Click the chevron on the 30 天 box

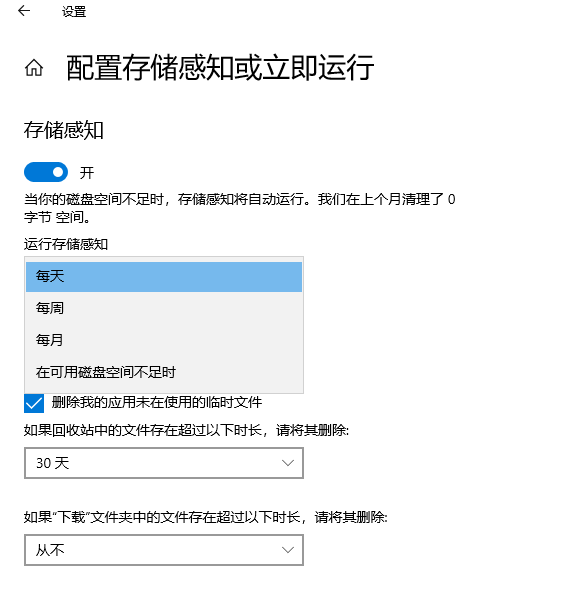[288, 463]
